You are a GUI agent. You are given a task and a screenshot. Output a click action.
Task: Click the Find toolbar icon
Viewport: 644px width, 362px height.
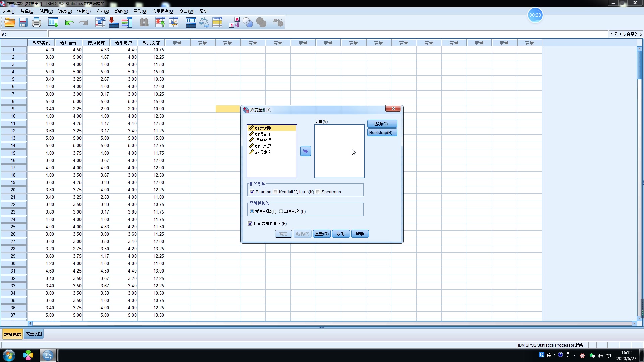[144, 22]
